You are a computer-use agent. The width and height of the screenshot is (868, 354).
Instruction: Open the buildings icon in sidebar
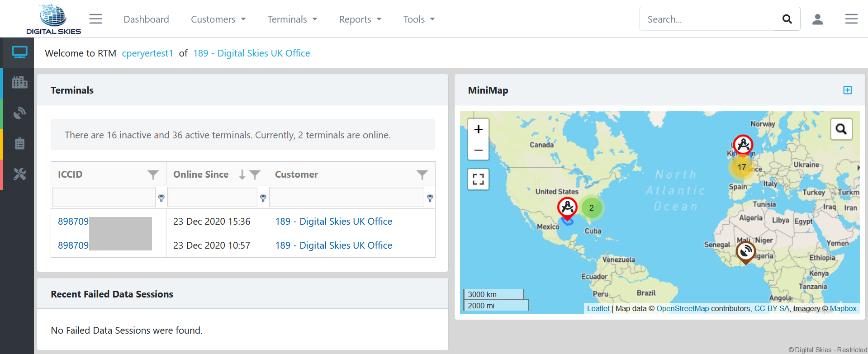19,82
